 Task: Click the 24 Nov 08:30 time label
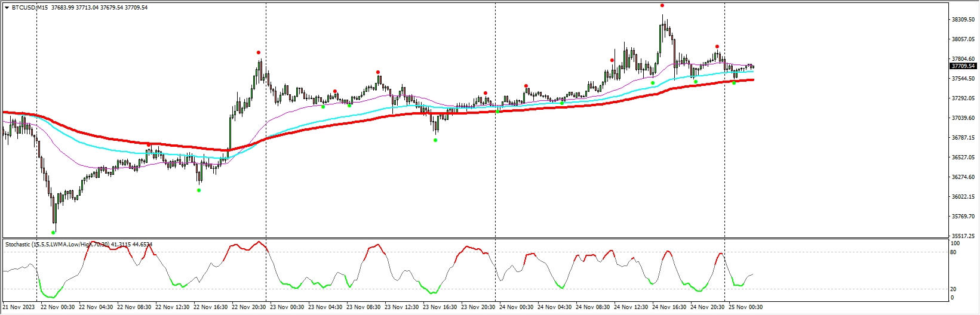pyautogui.click(x=592, y=308)
